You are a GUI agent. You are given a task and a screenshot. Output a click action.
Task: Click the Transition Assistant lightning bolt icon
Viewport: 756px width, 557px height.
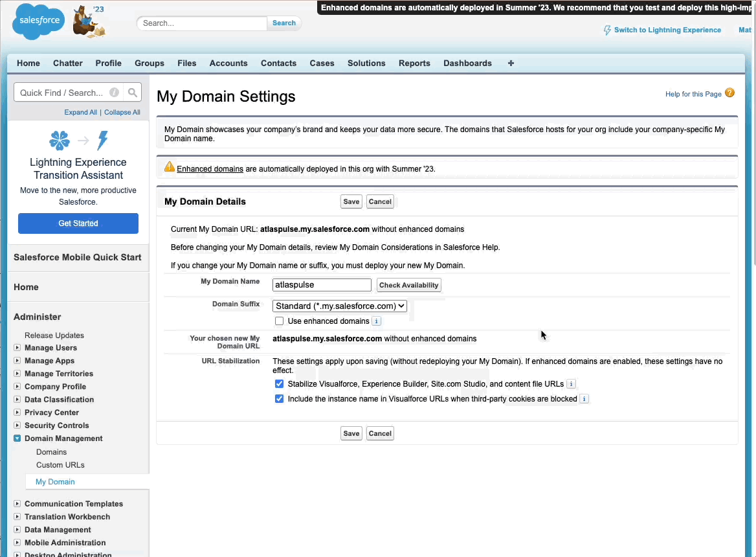click(103, 141)
